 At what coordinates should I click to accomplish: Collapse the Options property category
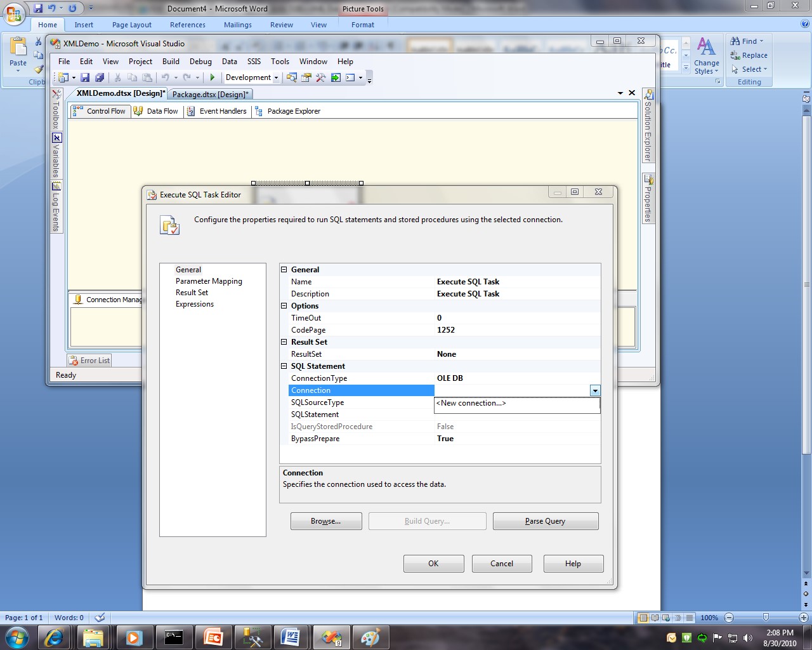coord(284,306)
